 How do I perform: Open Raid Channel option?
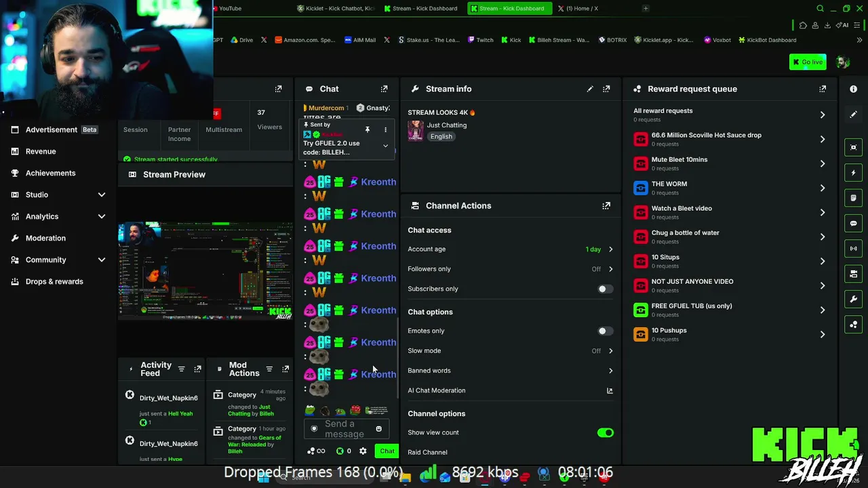coord(510,452)
